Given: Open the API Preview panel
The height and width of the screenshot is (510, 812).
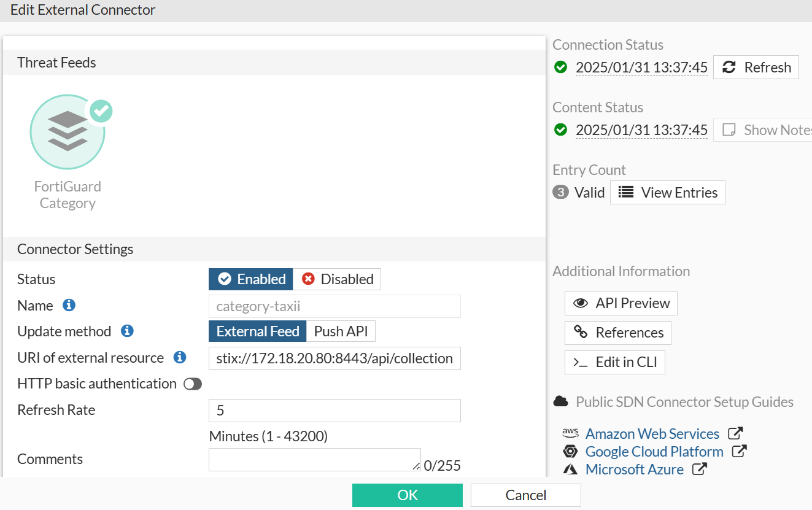Looking at the screenshot, I should tap(620, 303).
